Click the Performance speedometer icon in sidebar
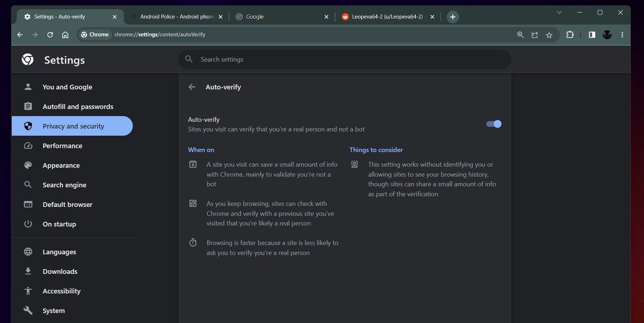 pos(27,145)
